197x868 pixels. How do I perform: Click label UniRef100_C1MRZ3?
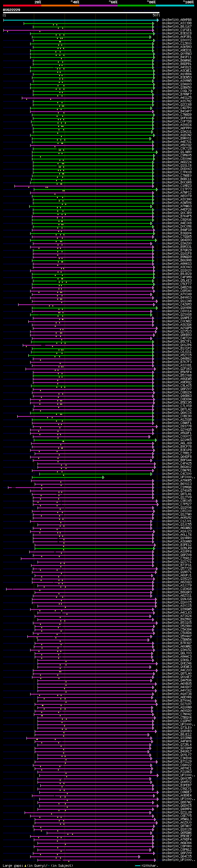tap(177, 186)
